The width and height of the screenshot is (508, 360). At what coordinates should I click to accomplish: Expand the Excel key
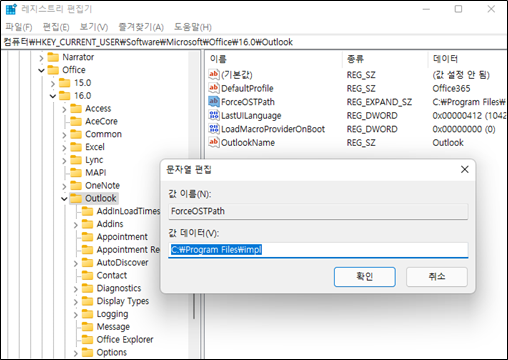click(64, 148)
